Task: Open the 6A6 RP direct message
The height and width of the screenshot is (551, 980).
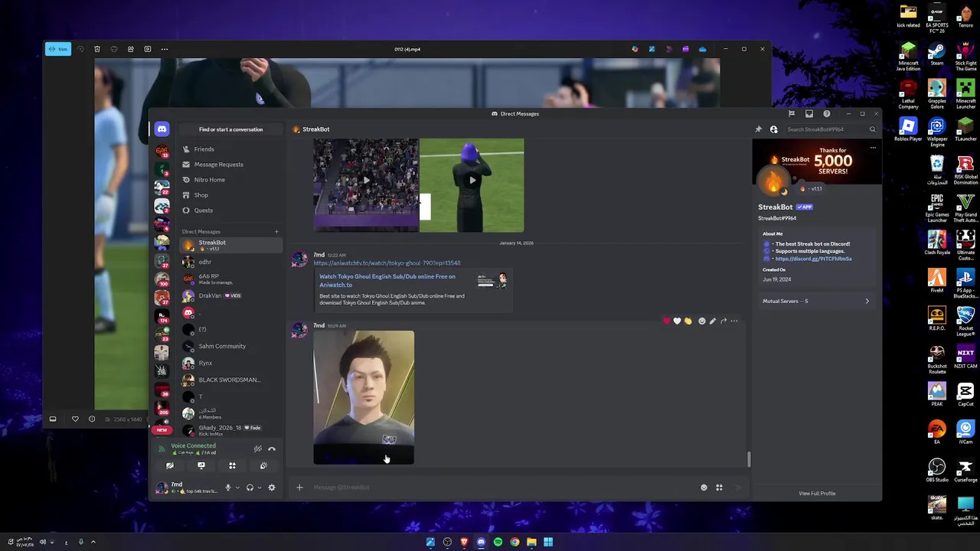Action: (230, 279)
